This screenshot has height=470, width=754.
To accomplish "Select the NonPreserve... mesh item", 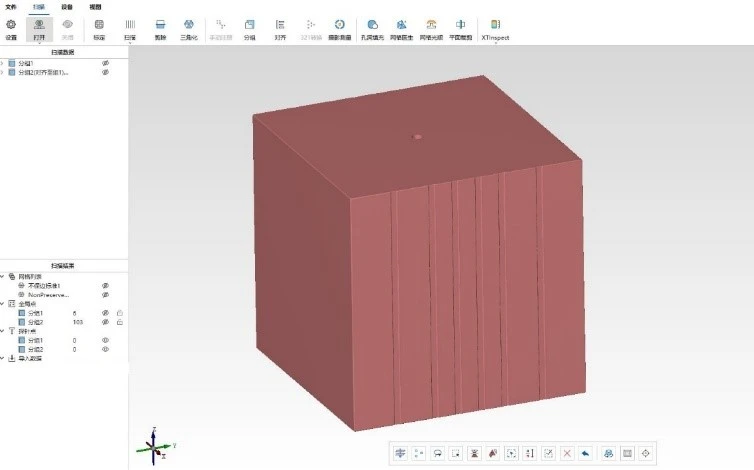I will 48,295.
